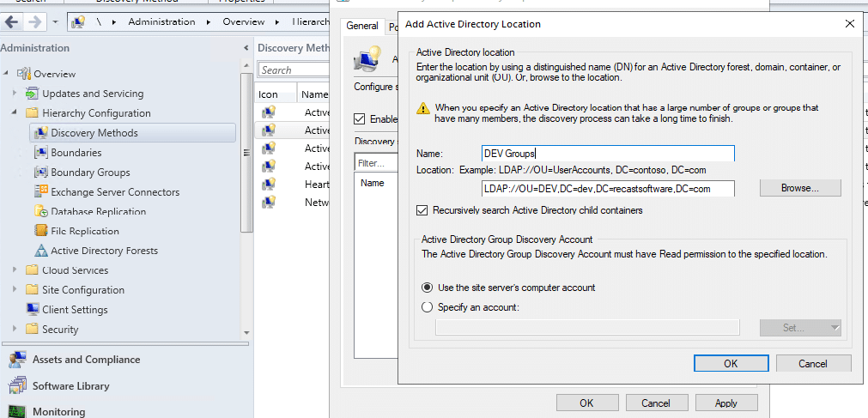Cancel the Add Active Directory Location dialog
The height and width of the screenshot is (418, 868).
(x=812, y=363)
